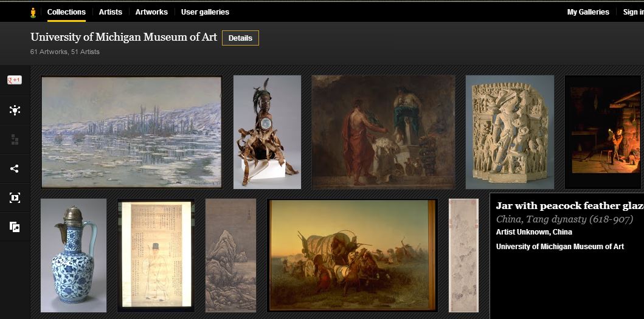
Task: Open the blue and white porcelain ewer thumbnail
Action: pyautogui.click(x=74, y=255)
